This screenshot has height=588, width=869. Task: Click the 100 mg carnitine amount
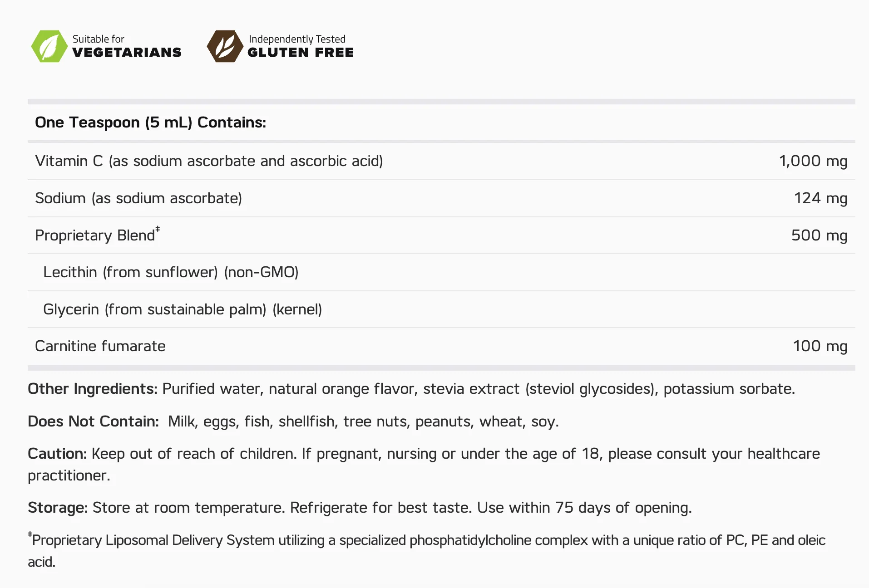point(820,346)
